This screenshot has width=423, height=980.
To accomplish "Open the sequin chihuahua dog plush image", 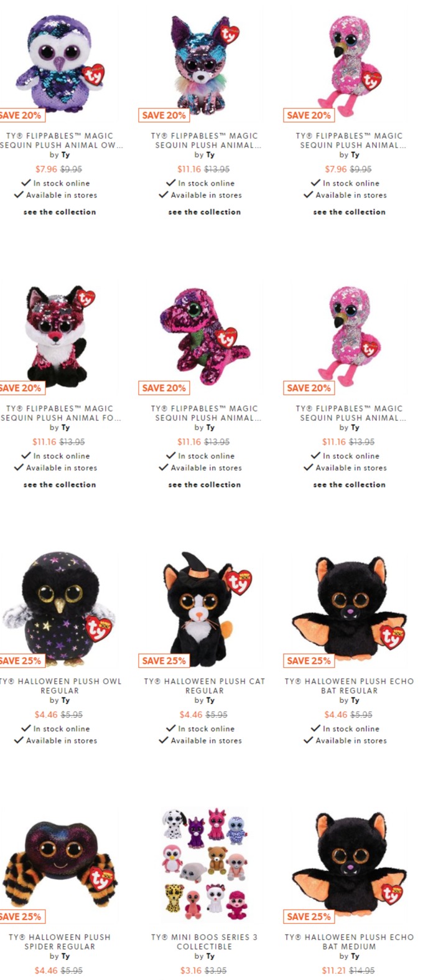I will (x=204, y=65).
